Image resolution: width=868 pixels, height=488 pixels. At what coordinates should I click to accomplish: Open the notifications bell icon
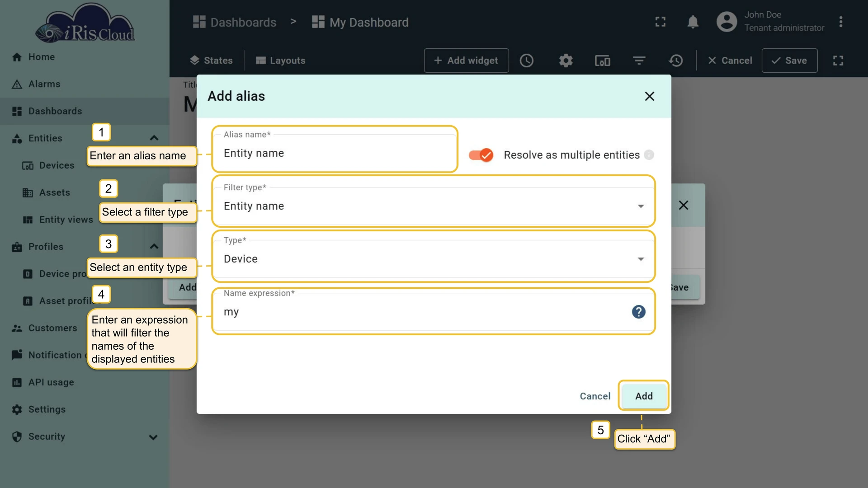click(693, 22)
